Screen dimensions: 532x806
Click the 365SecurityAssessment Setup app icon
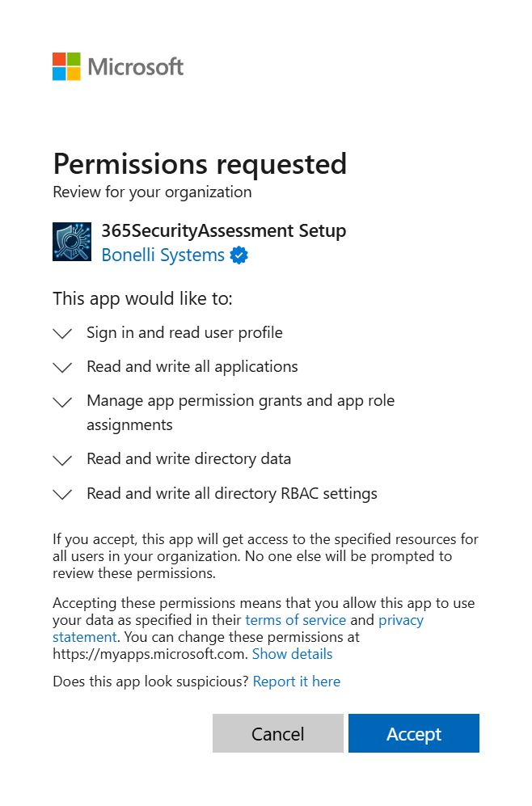tap(72, 241)
